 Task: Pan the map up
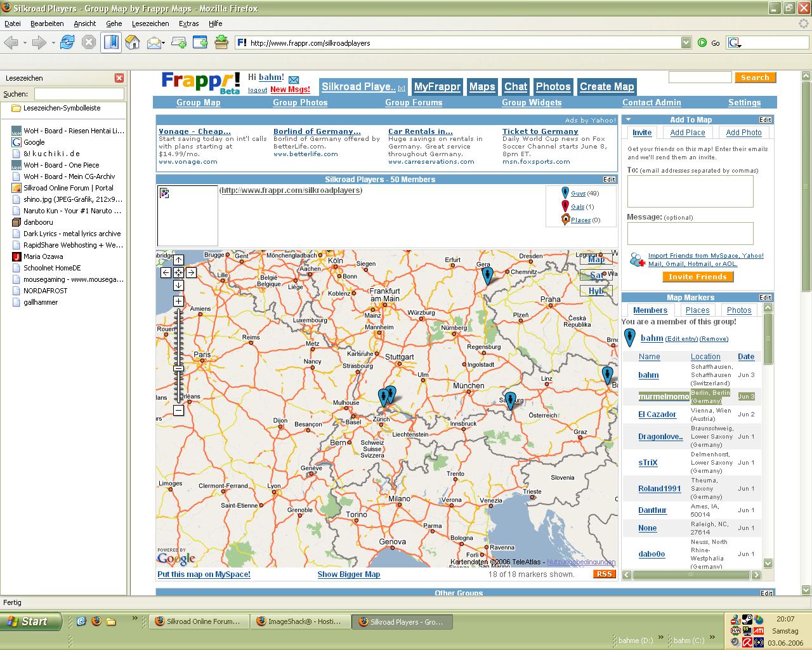pyautogui.click(x=178, y=260)
